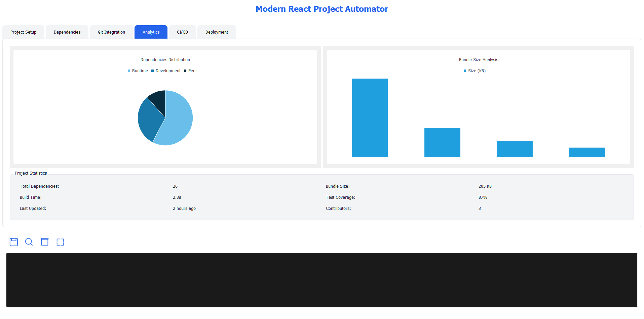Toggle the Peer legend entry
644x319 pixels.
coord(191,71)
